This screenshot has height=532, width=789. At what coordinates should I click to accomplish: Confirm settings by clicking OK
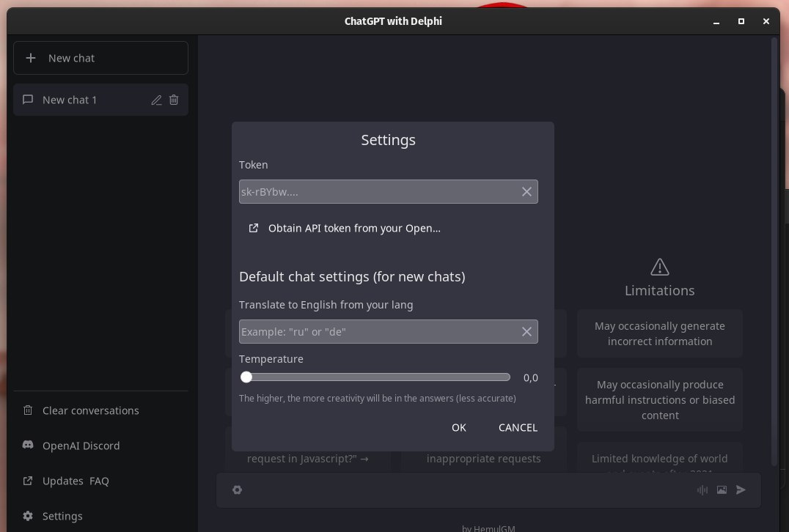coord(458,427)
